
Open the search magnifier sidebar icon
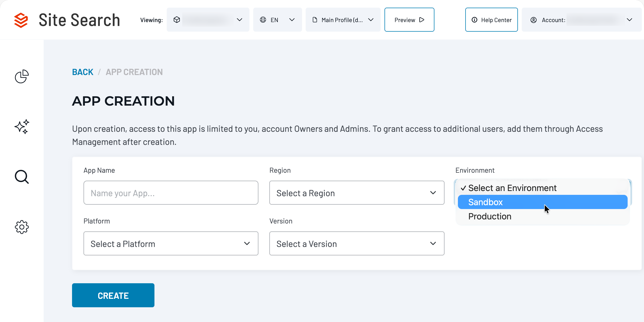pyautogui.click(x=22, y=177)
